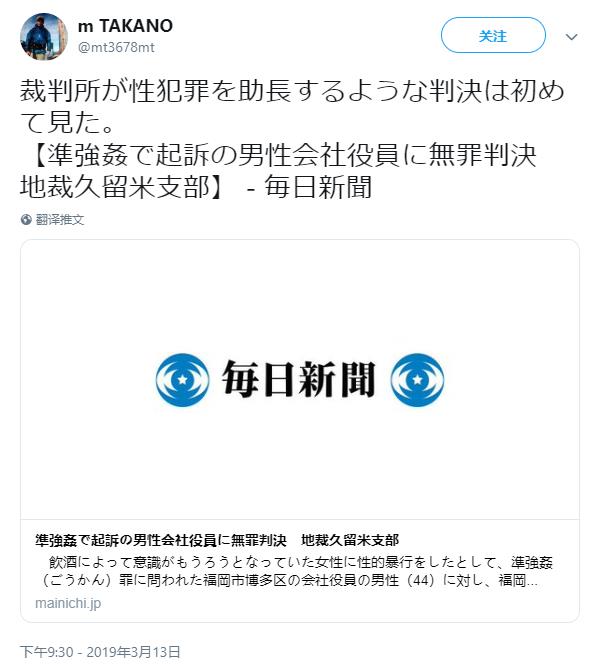
Task: Click quoted headline 地裁久留米支部 in tweet
Action: click(x=120, y=187)
